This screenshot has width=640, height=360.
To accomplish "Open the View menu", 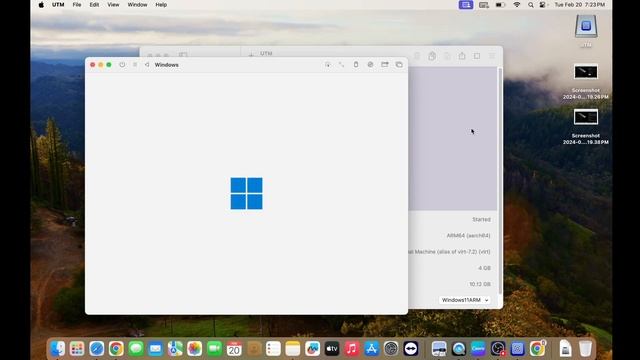I will coord(113,5).
